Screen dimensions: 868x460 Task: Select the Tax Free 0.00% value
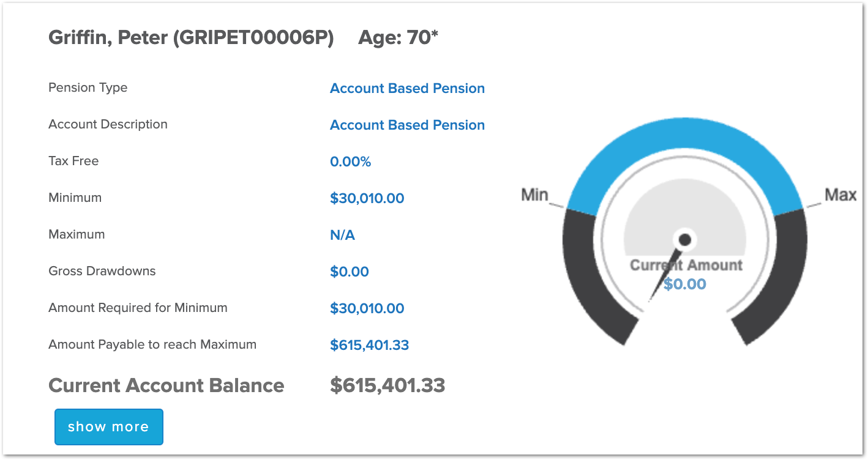(351, 161)
